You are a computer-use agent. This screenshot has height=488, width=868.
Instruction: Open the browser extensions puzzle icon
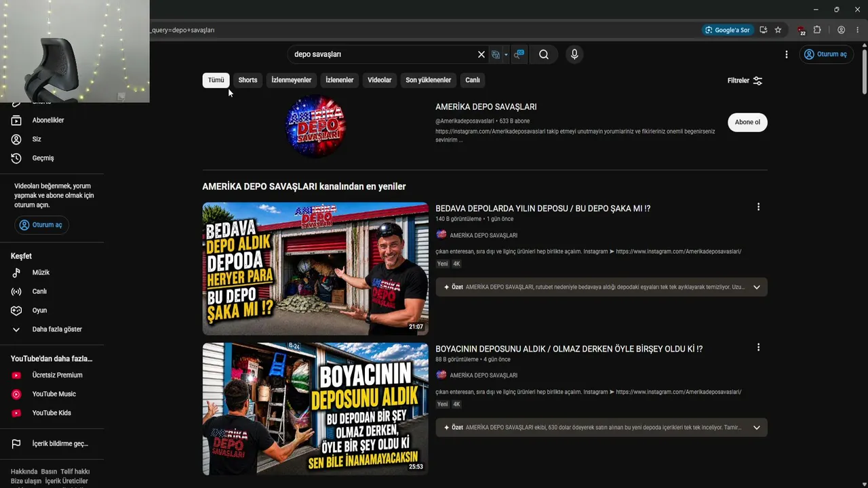click(817, 30)
